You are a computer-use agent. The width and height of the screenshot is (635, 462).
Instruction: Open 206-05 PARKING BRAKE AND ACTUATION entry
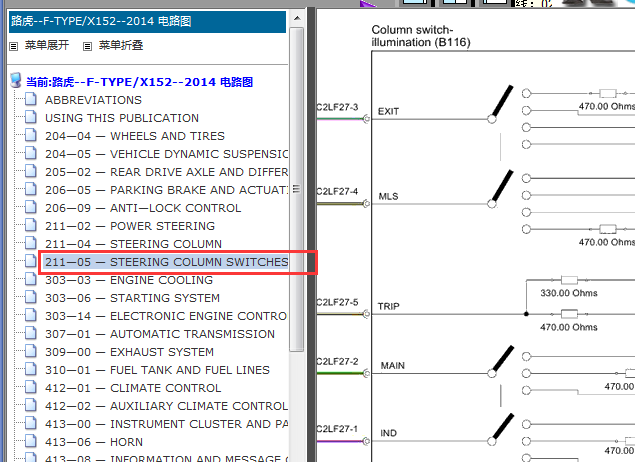coord(166,190)
